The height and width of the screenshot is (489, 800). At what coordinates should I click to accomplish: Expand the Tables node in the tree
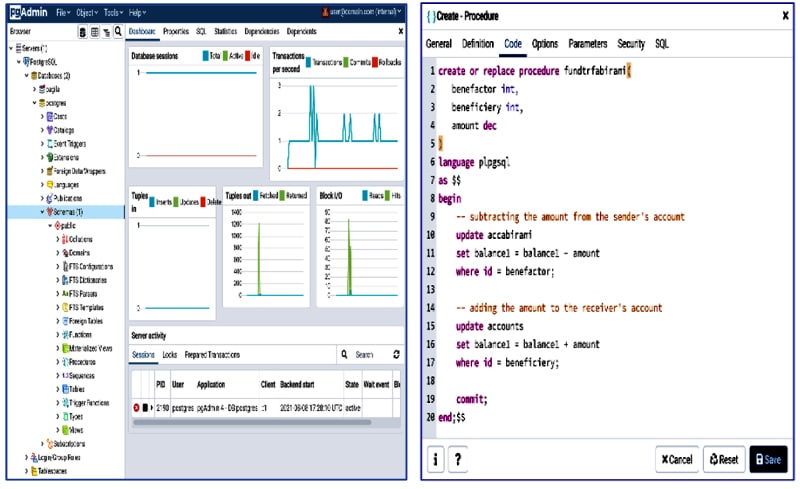coord(57,389)
